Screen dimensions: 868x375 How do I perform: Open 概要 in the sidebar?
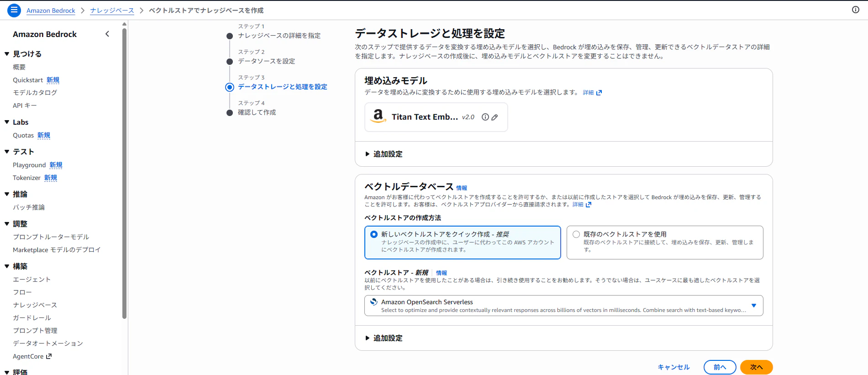click(19, 67)
